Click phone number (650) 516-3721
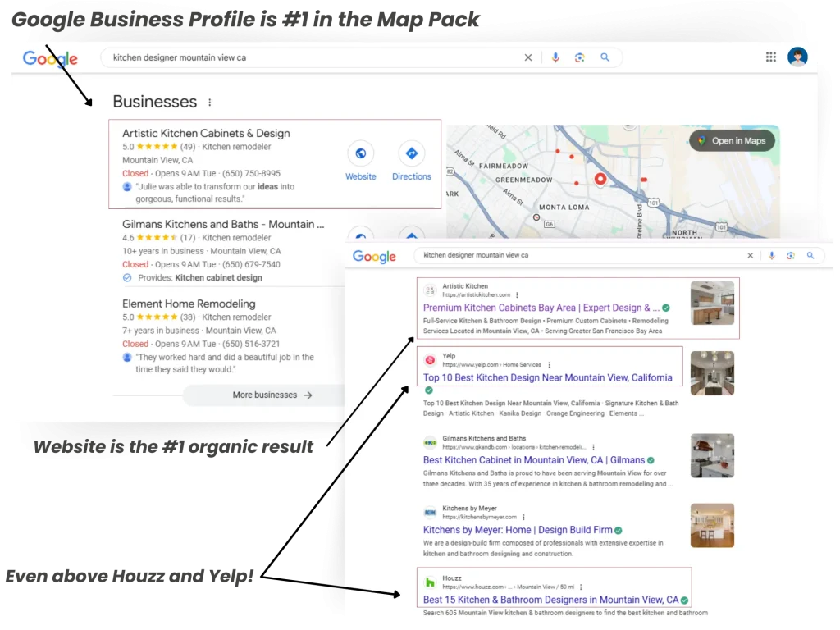Image resolution: width=840 pixels, height=630 pixels. (x=251, y=344)
